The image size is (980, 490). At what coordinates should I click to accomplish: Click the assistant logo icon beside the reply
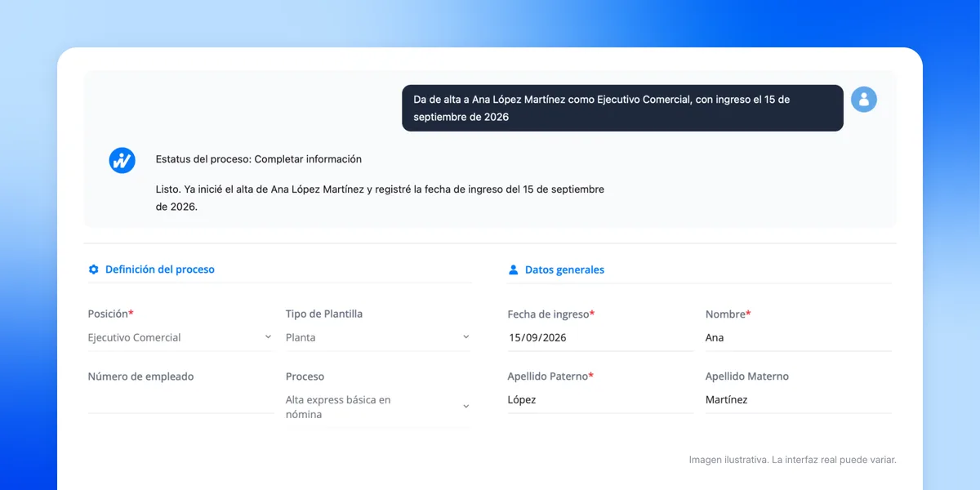pos(122,160)
